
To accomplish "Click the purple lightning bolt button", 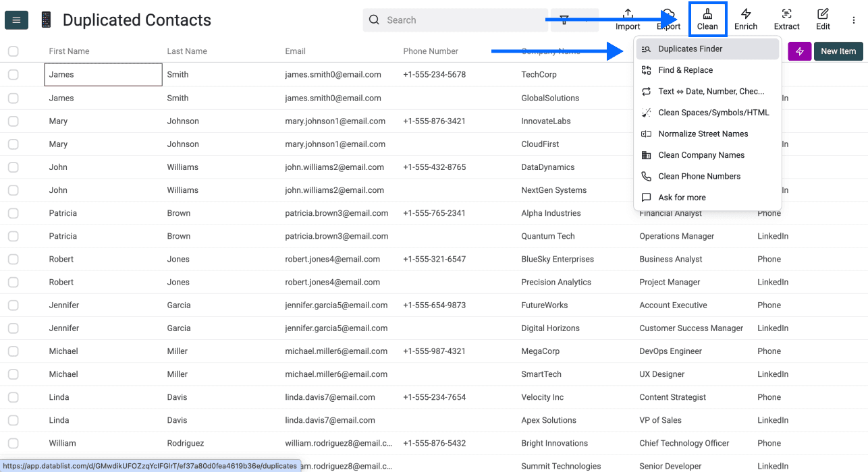I will click(x=799, y=51).
